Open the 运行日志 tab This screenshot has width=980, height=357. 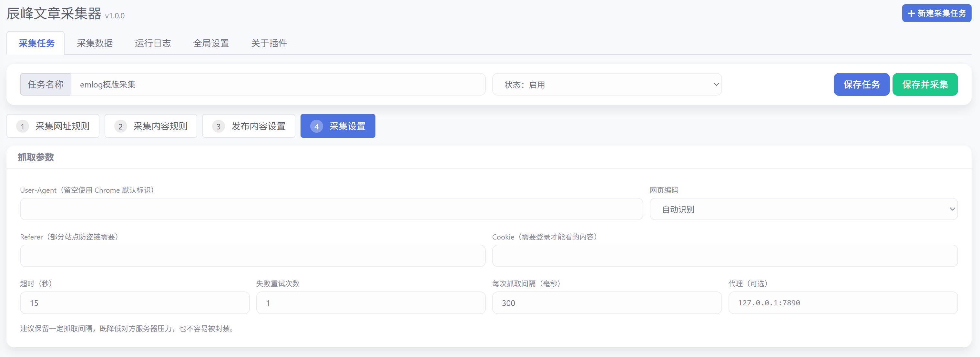click(153, 43)
